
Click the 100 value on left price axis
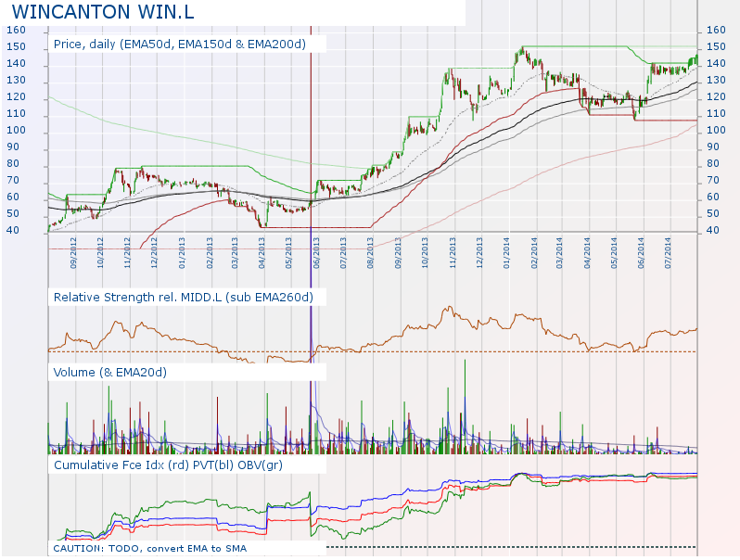coord(16,130)
